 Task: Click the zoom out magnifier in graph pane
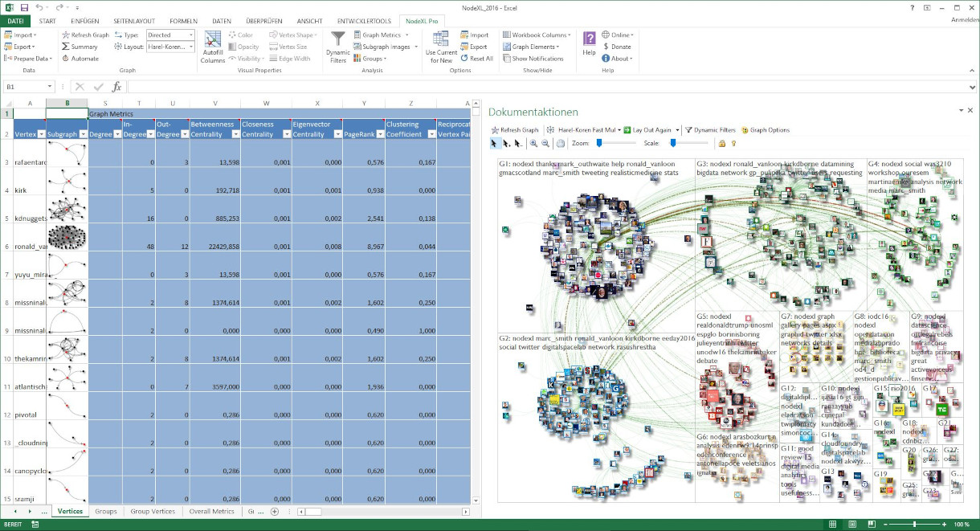point(545,143)
